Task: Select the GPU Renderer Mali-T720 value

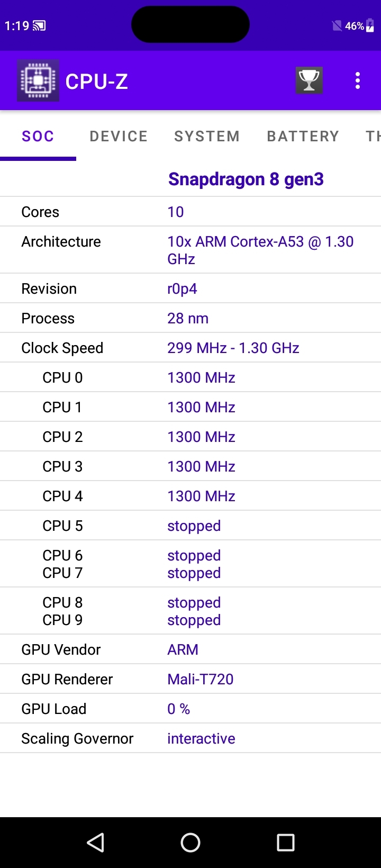Action: [201, 679]
